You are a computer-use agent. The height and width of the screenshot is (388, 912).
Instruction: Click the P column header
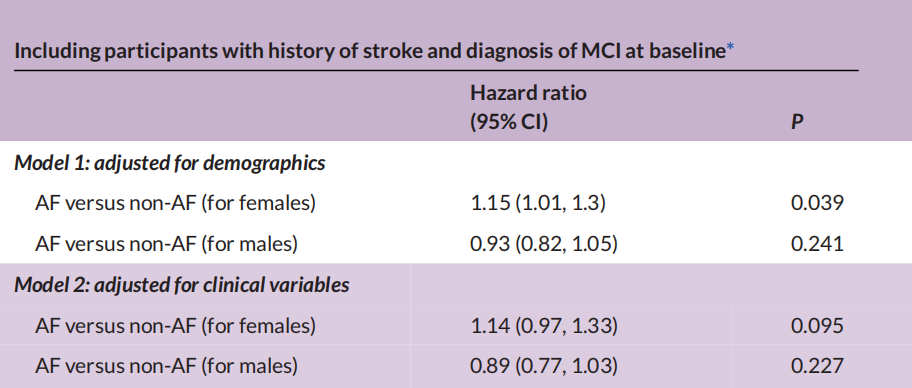point(797,122)
